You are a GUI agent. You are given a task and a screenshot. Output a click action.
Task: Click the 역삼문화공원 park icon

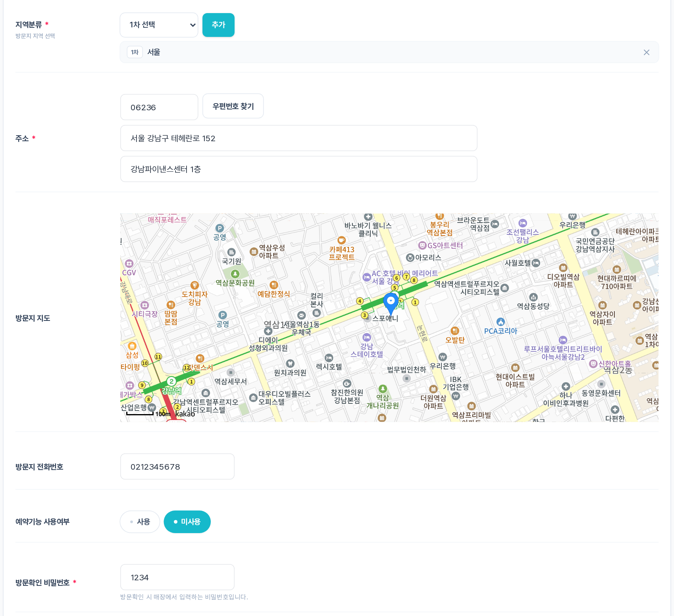pos(235,274)
